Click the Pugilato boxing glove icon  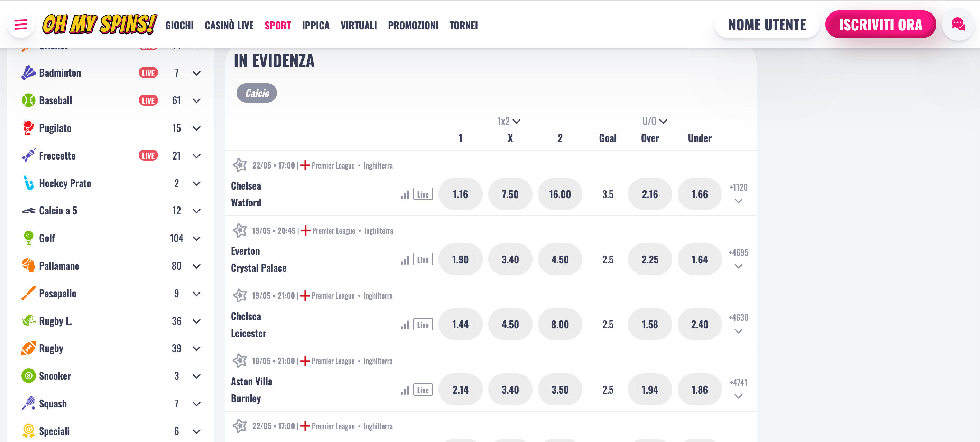(28, 128)
